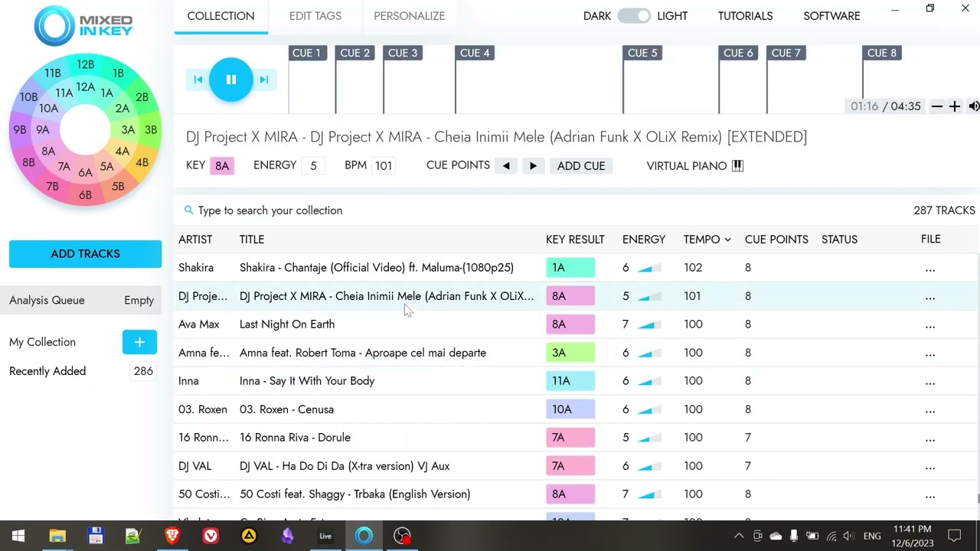Screen dimensions: 980x551
Task: Sort by the Artist column header
Action: [195, 240]
